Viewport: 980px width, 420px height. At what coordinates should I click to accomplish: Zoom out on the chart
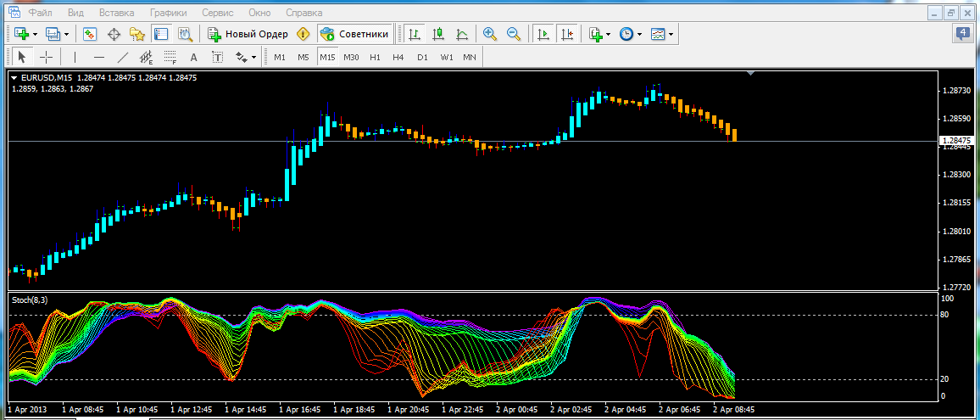click(x=514, y=34)
